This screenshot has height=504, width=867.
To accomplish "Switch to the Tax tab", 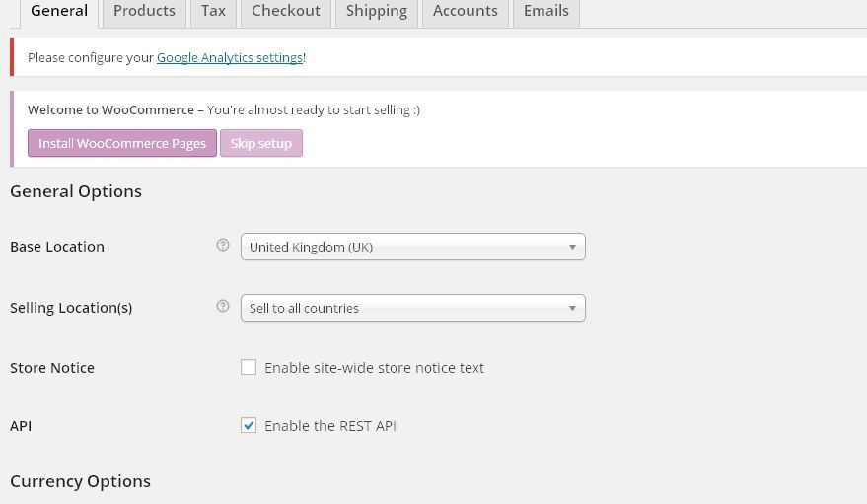I will pyautogui.click(x=213, y=12).
